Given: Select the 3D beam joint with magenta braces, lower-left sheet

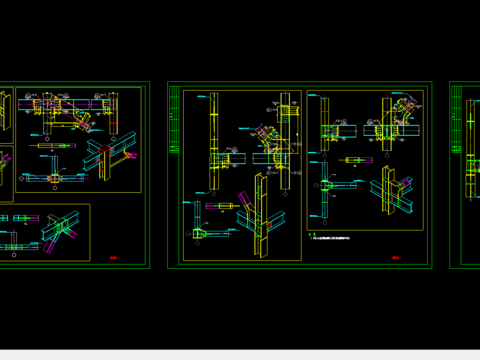Looking at the screenshot, I should (x=60, y=231).
